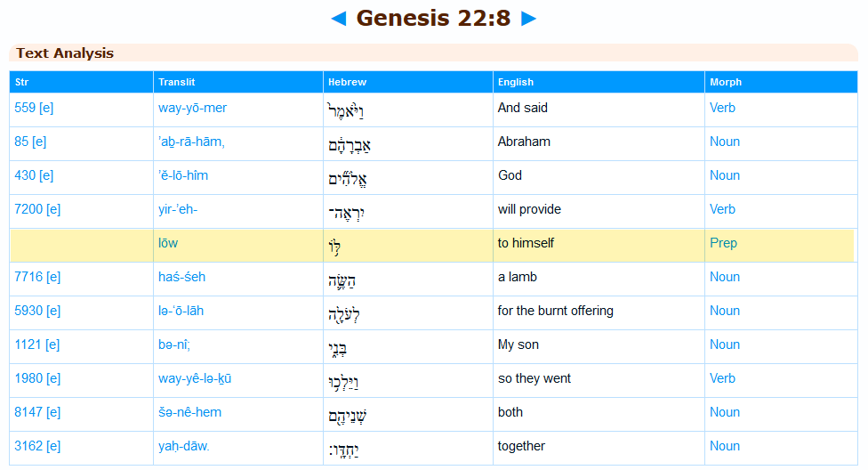Viewport: 868px width, 470px height.
Task: Click the Genesis 22:8 heading
Action: tap(433, 18)
